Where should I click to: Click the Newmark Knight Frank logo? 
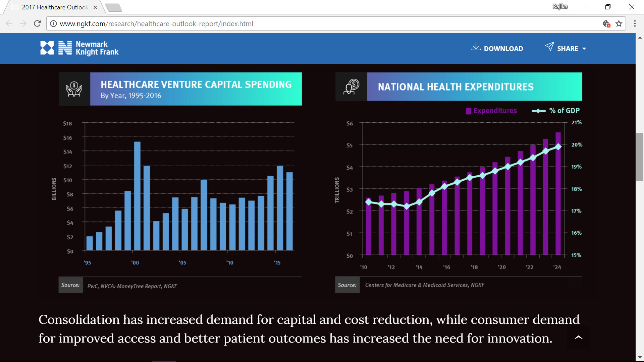click(x=79, y=48)
